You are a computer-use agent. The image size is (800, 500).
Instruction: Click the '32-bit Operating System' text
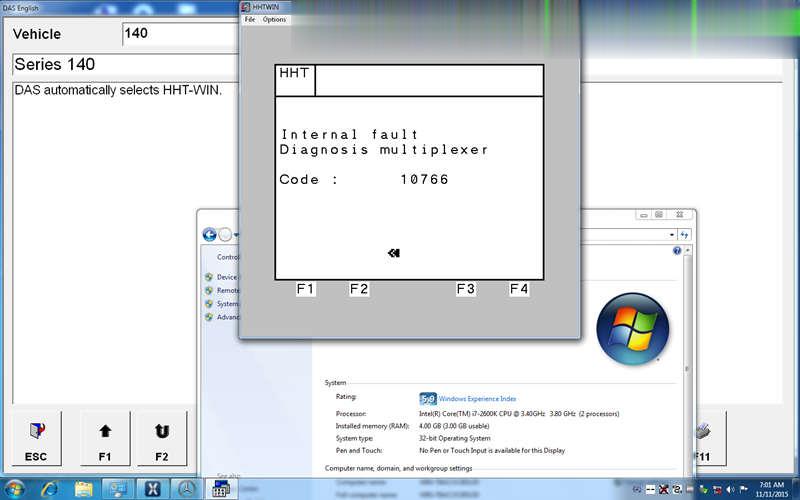tap(455, 438)
